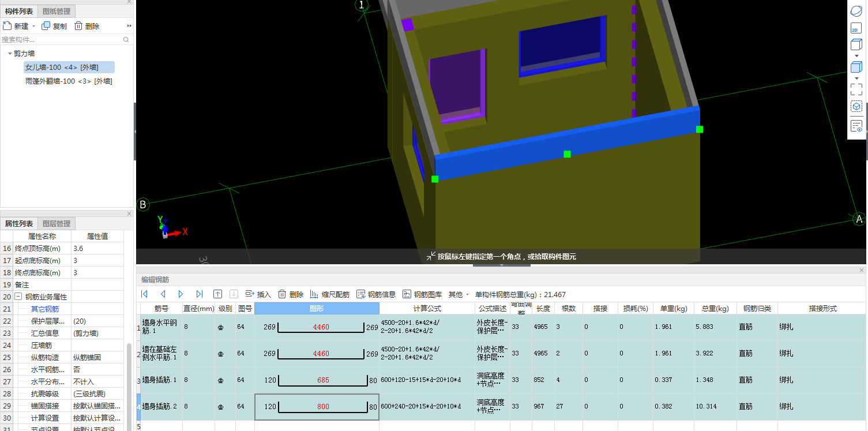The width and height of the screenshot is (868, 431).
Task: Switch to 属性列表 tab
Action: pyautogui.click(x=19, y=223)
